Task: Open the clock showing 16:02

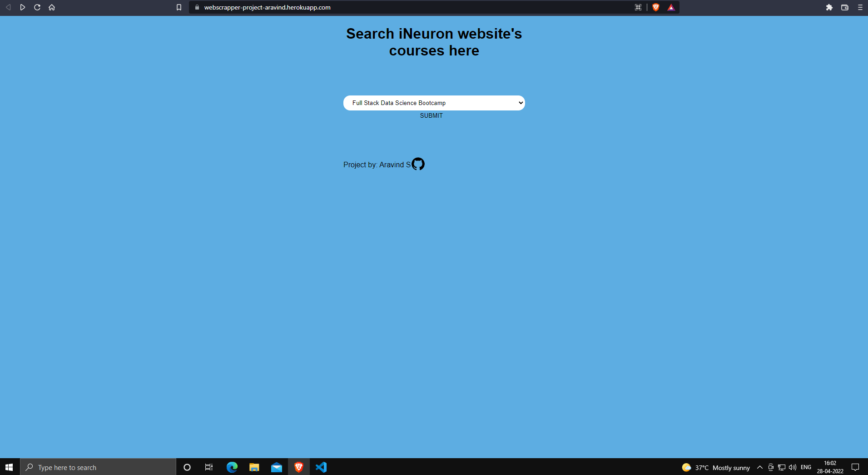Action: [830, 467]
